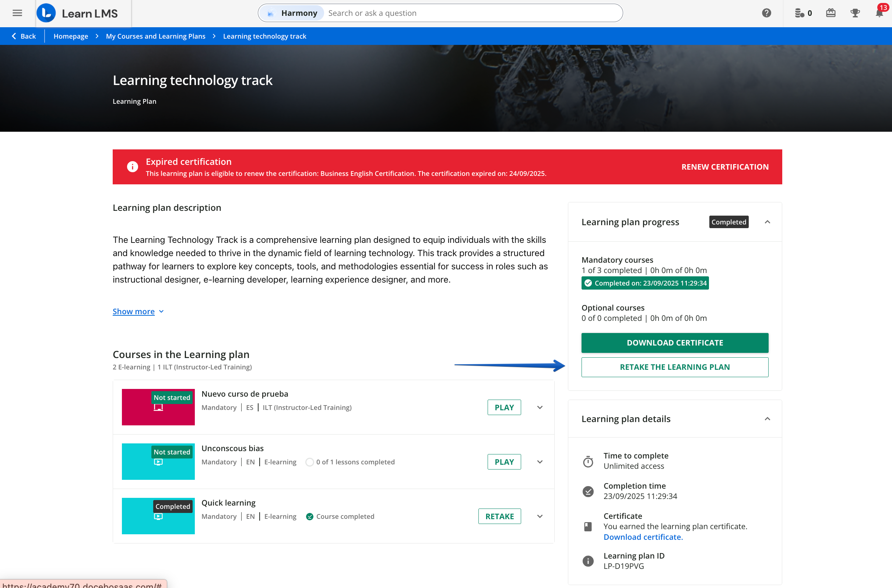This screenshot has height=588, width=892.
Task: Click Harmony assistant chip in search
Action: coord(292,13)
